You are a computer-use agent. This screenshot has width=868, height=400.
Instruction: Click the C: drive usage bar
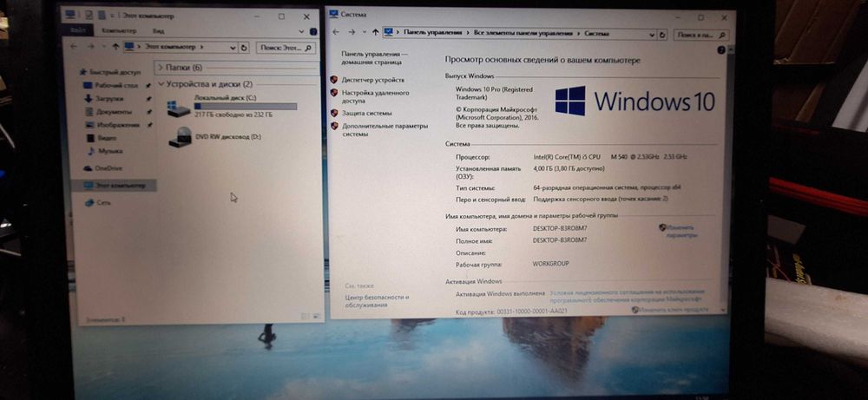[x=246, y=106]
